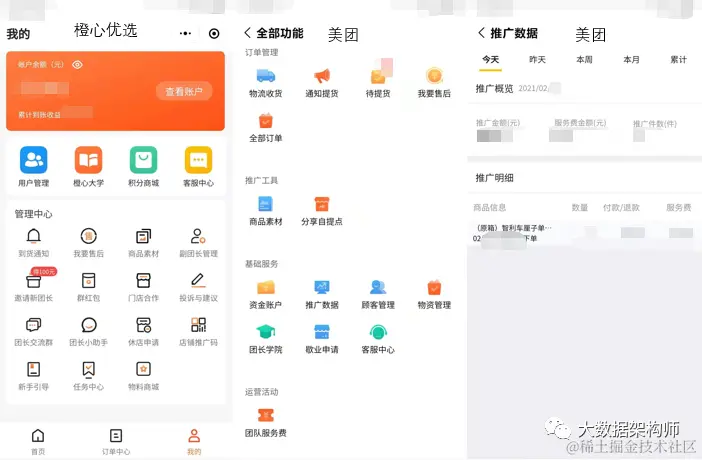Image resolution: width=702 pixels, height=460 pixels.
Task: Open 分享自提点 icon
Action: [322, 204]
